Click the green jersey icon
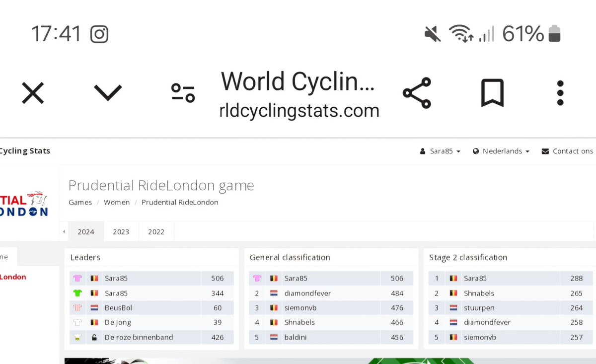 pyautogui.click(x=77, y=293)
